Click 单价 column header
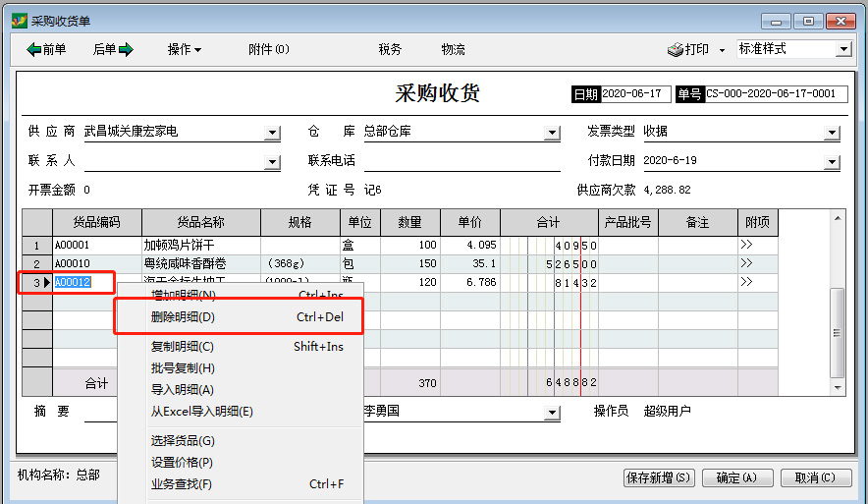Viewport: 868px width, 504px height. click(470, 223)
